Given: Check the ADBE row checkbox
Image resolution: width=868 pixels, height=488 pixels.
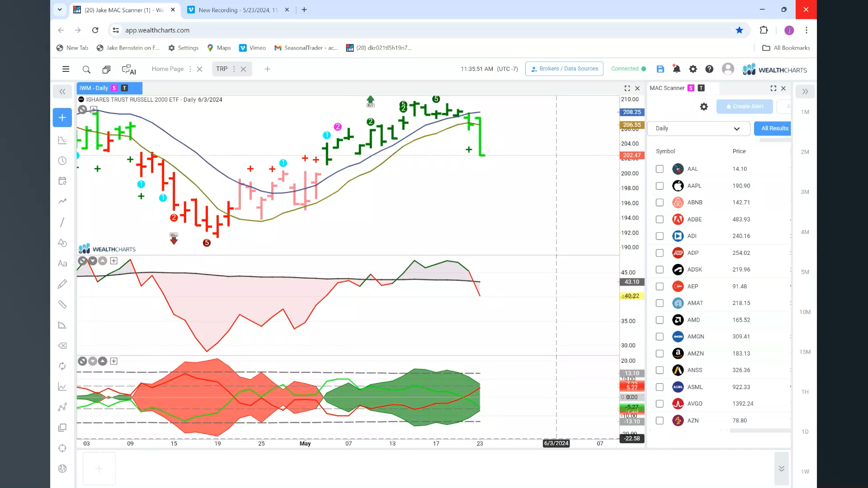Looking at the screenshot, I should [x=660, y=219].
